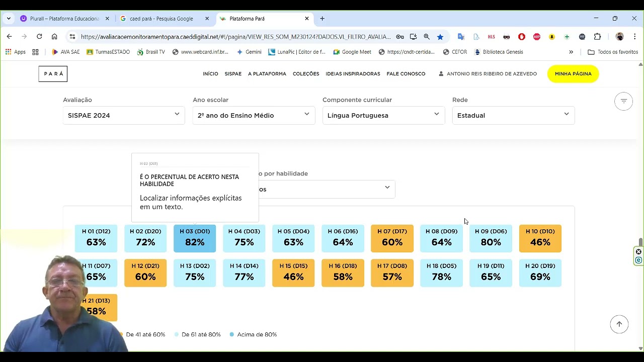Viewport: 644px width, 362px height.
Task: Open the AVA SAE bookmark
Action: [66, 52]
